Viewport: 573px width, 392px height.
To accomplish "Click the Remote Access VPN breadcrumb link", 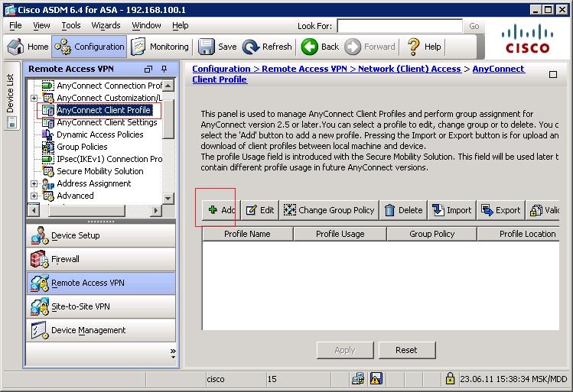I will coord(304,69).
